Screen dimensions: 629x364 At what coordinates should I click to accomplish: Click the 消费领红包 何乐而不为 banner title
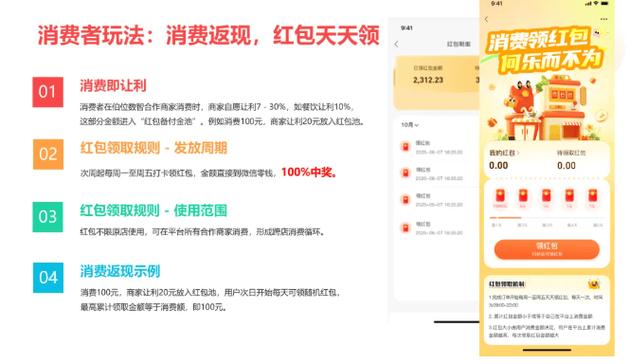pos(545,51)
